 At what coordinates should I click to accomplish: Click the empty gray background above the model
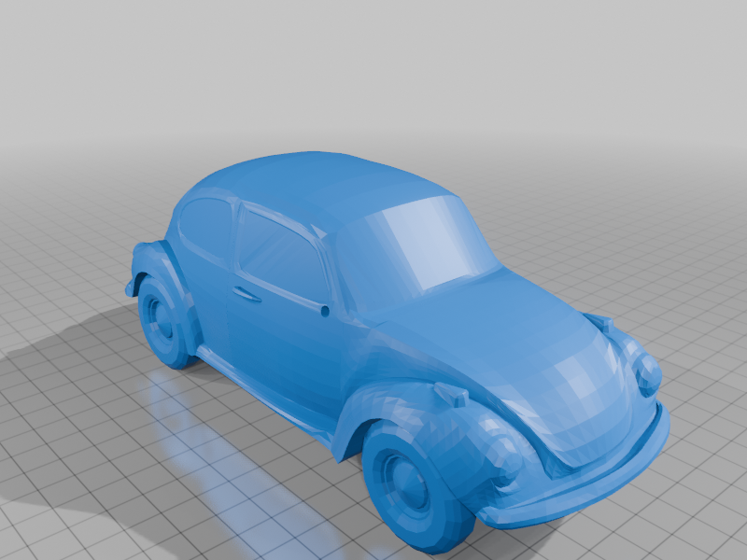(x=373, y=56)
